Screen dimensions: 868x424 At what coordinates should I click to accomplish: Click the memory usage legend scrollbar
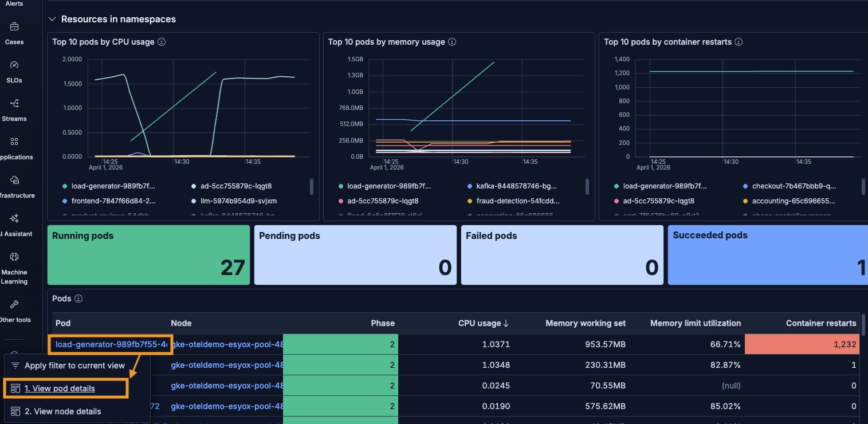pos(587,187)
